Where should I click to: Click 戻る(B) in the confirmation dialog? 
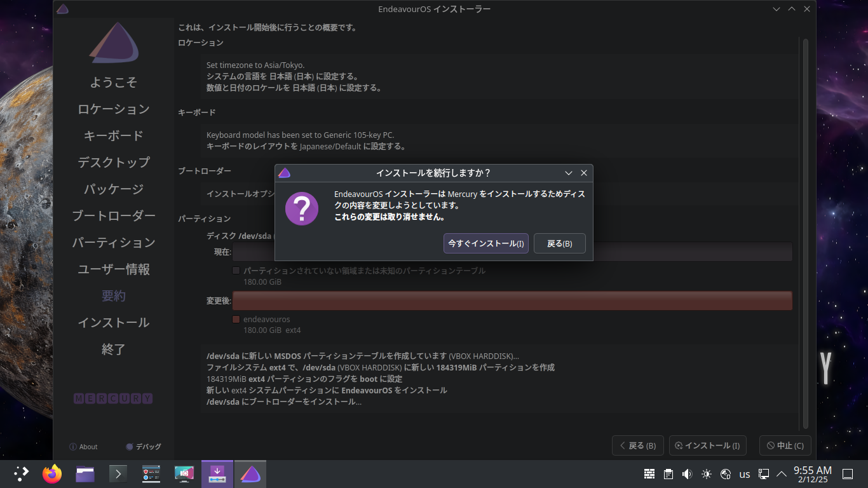[560, 243]
